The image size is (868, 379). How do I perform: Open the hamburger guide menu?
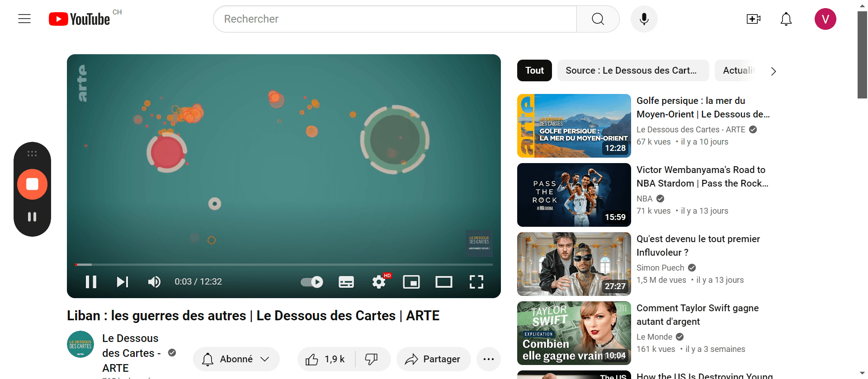click(x=24, y=19)
